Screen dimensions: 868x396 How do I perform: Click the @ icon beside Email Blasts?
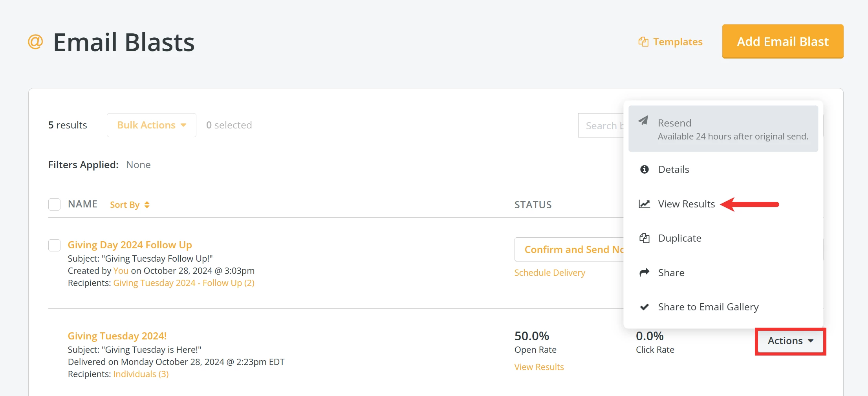[35, 41]
